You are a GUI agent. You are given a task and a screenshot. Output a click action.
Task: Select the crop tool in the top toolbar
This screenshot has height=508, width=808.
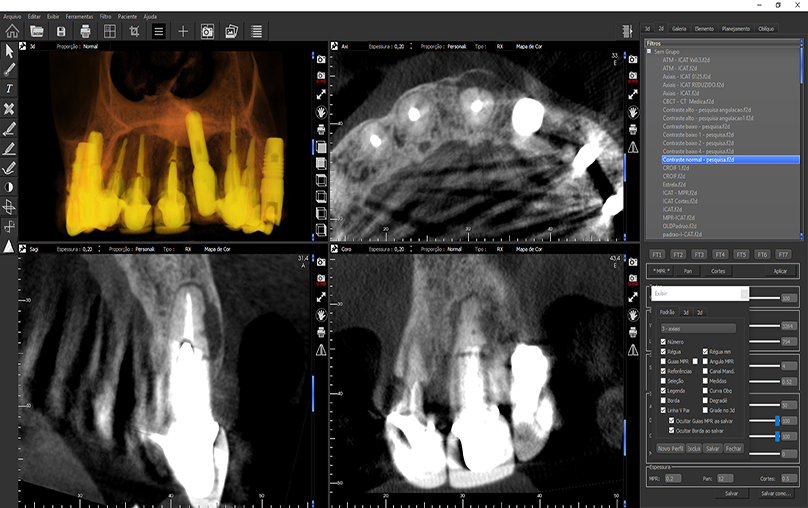click(134, 31)
